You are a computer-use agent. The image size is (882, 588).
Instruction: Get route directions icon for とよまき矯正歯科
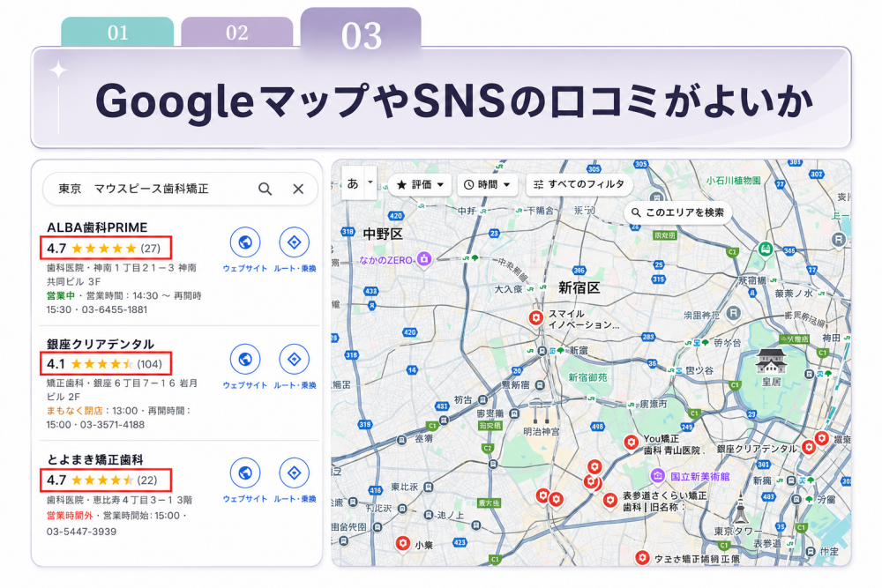[x=295, y=473]
